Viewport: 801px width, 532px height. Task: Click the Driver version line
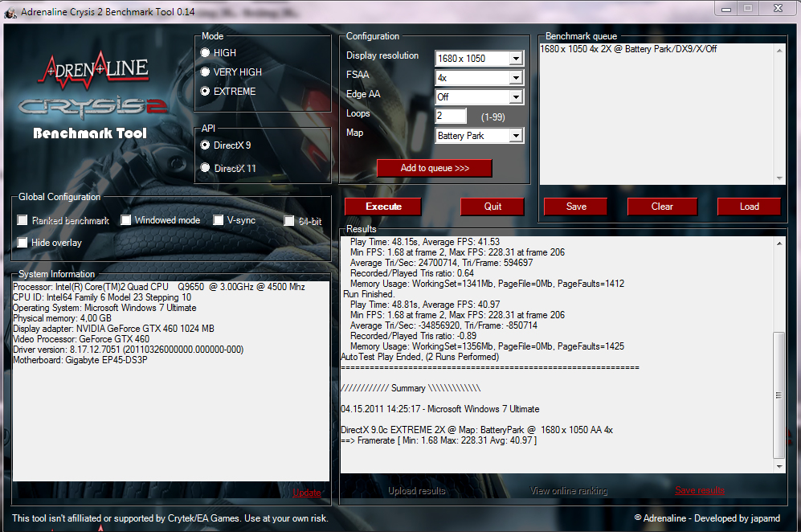coord(129,350)
